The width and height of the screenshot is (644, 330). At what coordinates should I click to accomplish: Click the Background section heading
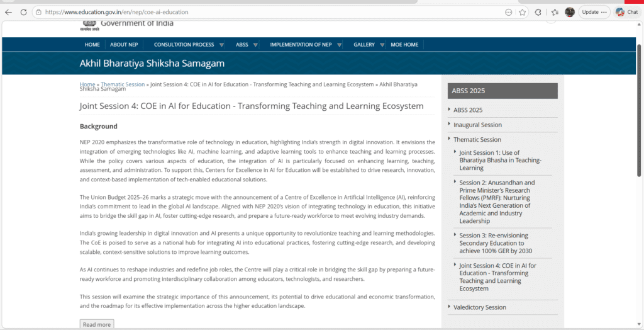point(99,127)
